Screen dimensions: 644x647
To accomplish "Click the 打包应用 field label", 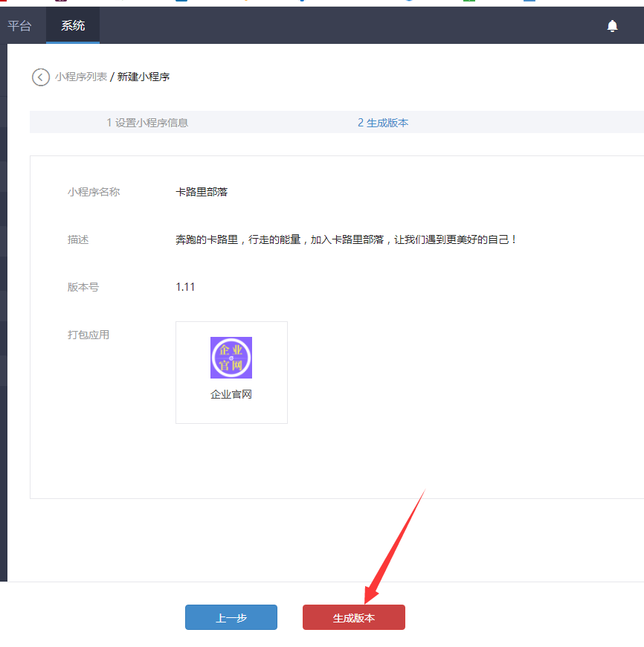I will tap(88, 335).
